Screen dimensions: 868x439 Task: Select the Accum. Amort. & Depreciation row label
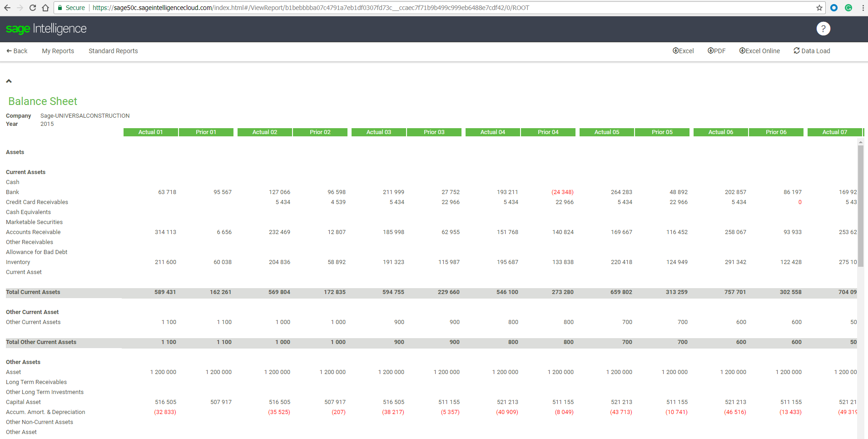45,412
